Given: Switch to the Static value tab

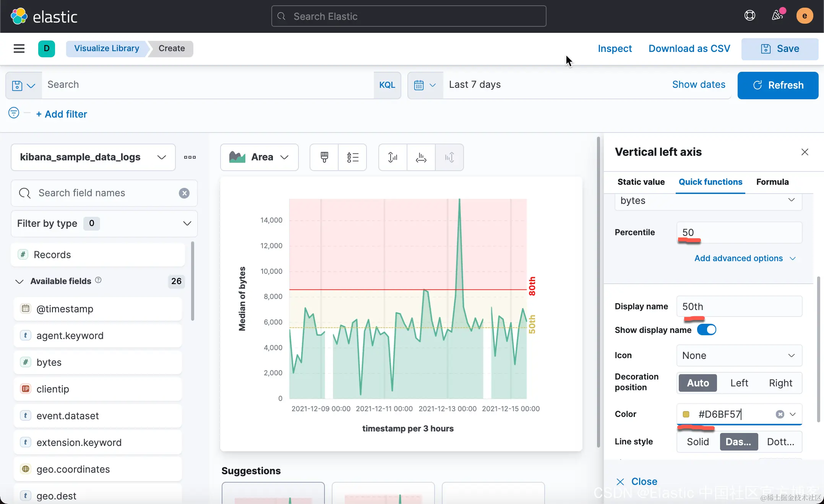Looking at the screenshot, I should [x=641, y=182].
